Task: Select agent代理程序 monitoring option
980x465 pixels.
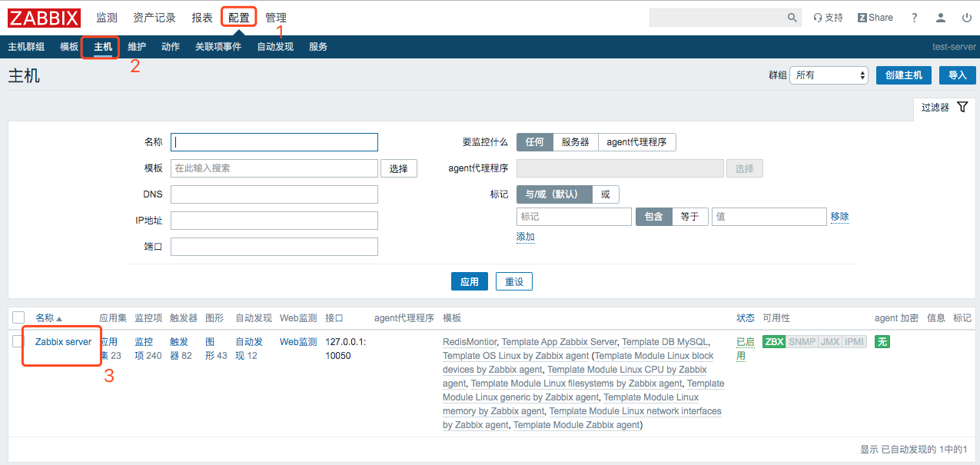Action: coord(636,142)
